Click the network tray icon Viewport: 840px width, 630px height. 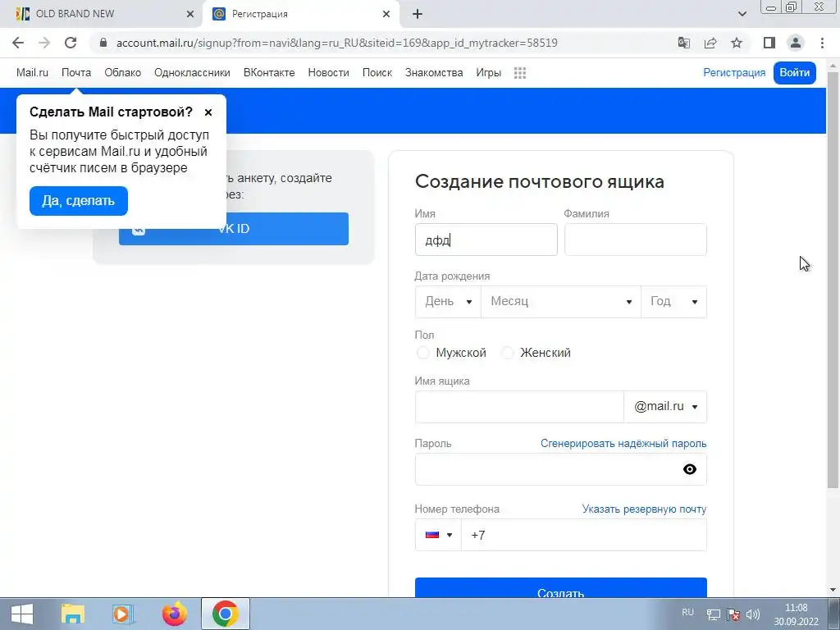(x=713, y=614)
